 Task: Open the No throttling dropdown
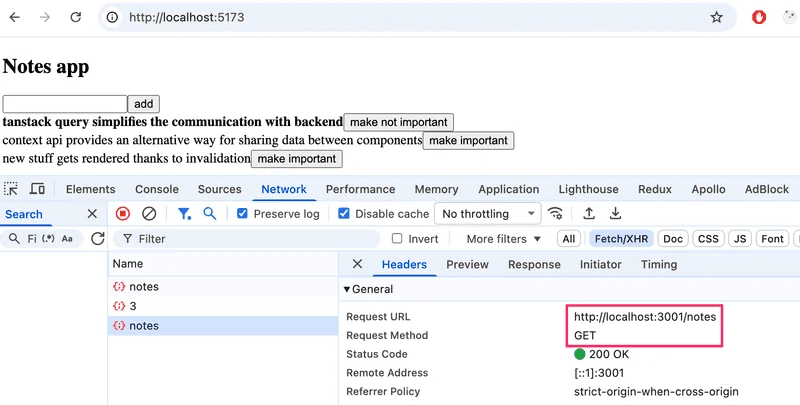coord(488,214)
